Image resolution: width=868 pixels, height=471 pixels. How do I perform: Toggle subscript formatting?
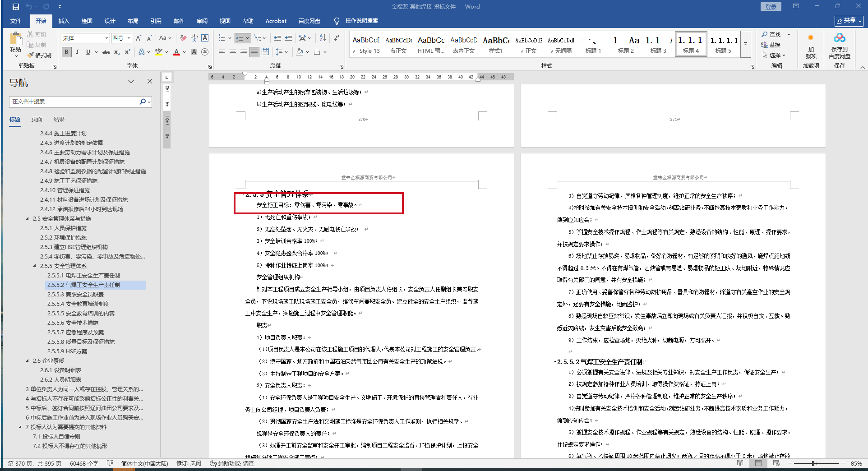(117, 52)
